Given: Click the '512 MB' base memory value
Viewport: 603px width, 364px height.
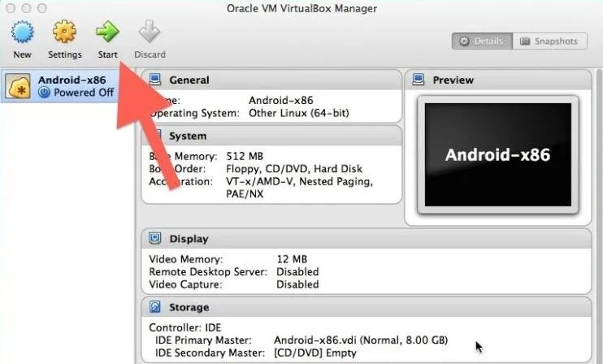Looking at the screenshot, I should pos(245,156).
